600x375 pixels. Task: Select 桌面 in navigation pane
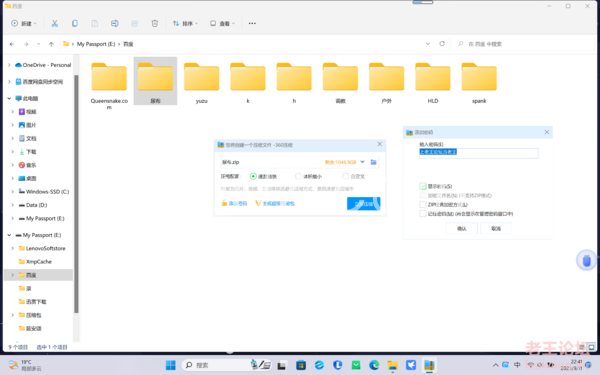point(31,178)
